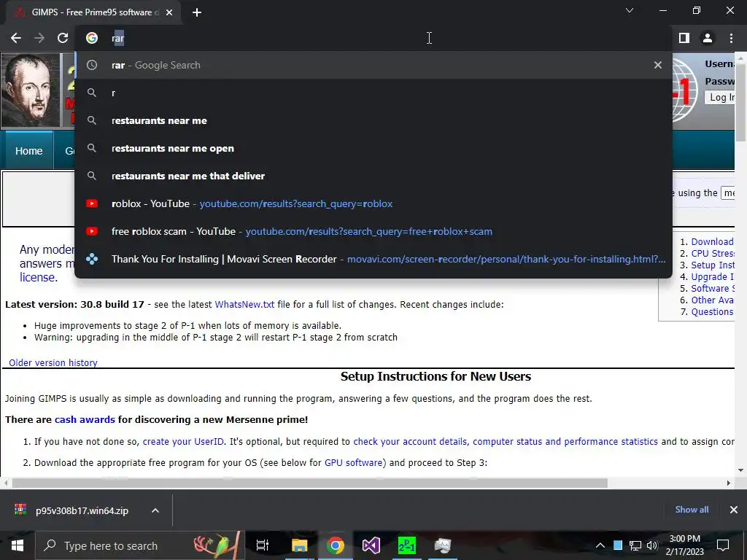Screen dimensions: 747x560
Task: Expand the download item options chevron
Action: (x=155, y=510)
